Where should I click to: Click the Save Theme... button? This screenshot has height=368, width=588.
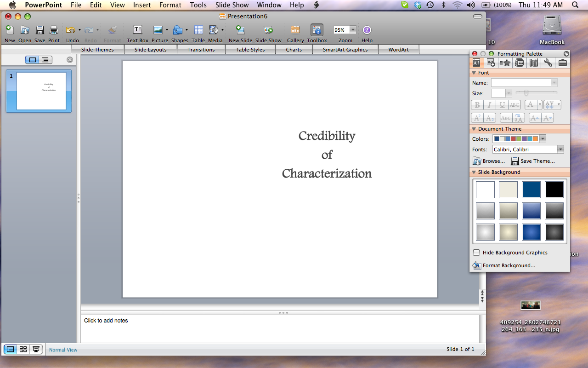pyautogui.click(x=533, y=161)
